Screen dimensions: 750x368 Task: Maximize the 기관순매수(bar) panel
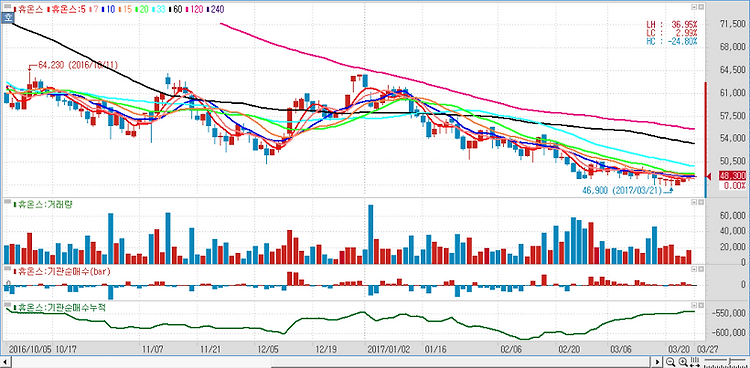tap(700, 270)
